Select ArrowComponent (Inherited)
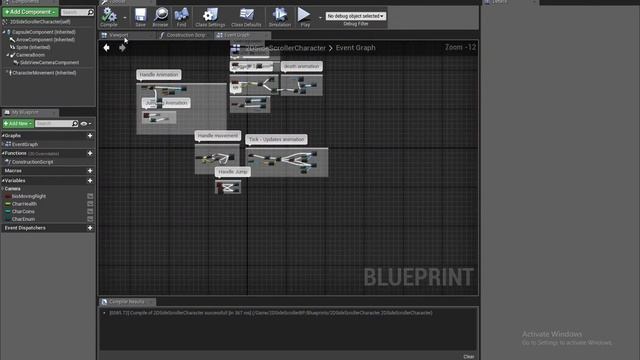 [x=45, y=40]
